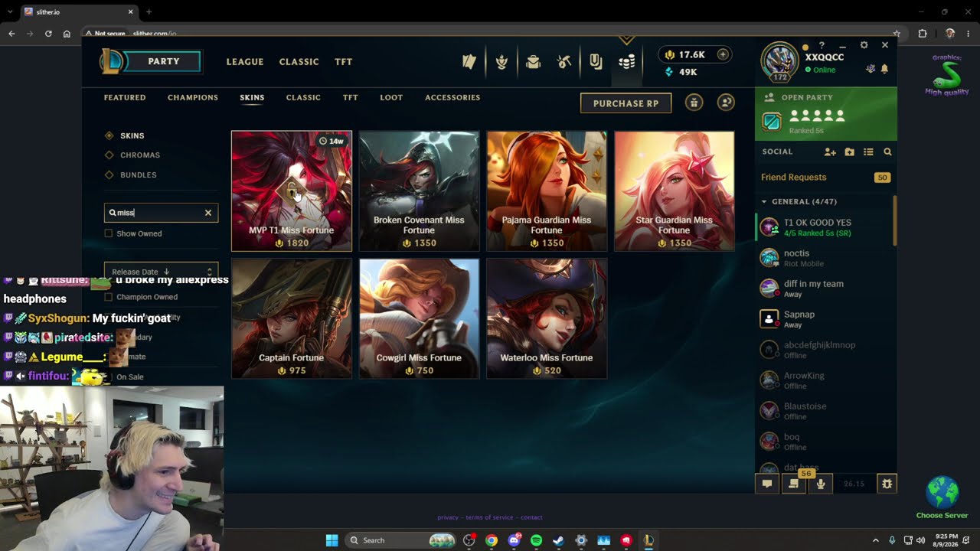Image resolution: width=980 pixels, height=551 pixels.
Task: Open the inventory backpack icon
Action: point(533,62)
